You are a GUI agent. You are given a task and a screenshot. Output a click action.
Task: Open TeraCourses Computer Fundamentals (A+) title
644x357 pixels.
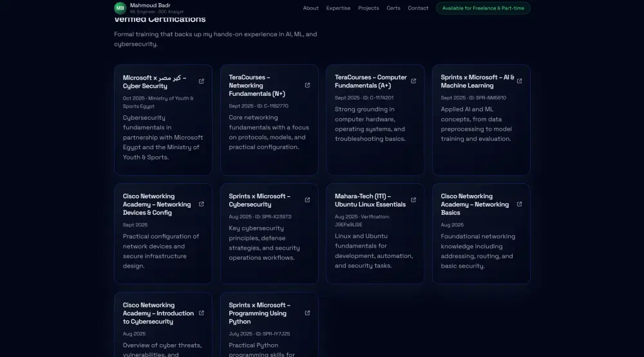(370, 81)
